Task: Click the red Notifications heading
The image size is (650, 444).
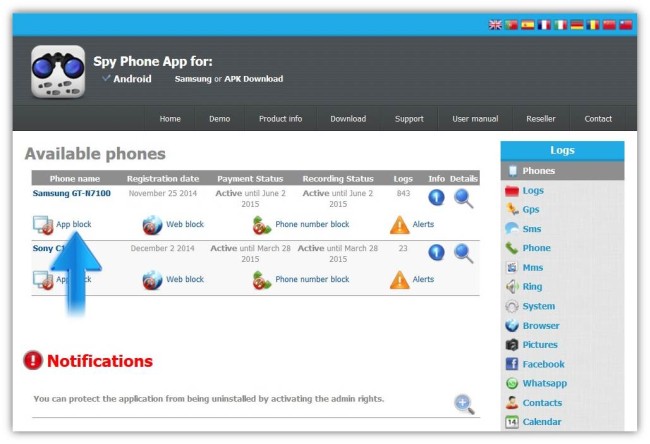Action: [x=100, y=361]
